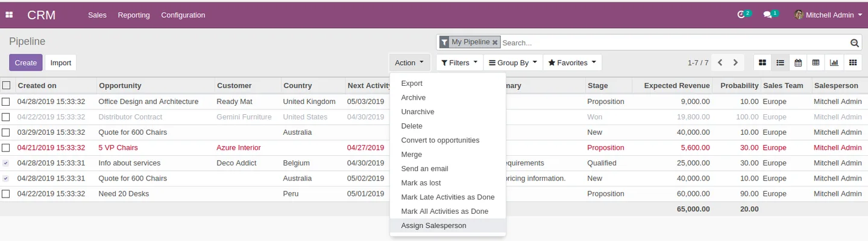The width and height of the screenshot is (868, 241).
Task: Switch to activity view
Action: click(852, 63)
